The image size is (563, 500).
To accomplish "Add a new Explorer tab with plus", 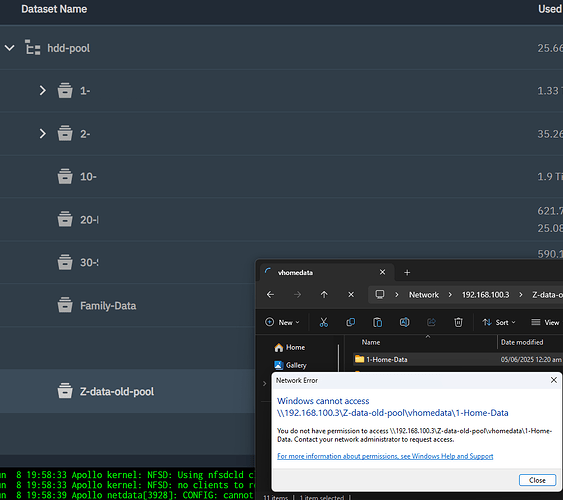I will tap(407, 272).
